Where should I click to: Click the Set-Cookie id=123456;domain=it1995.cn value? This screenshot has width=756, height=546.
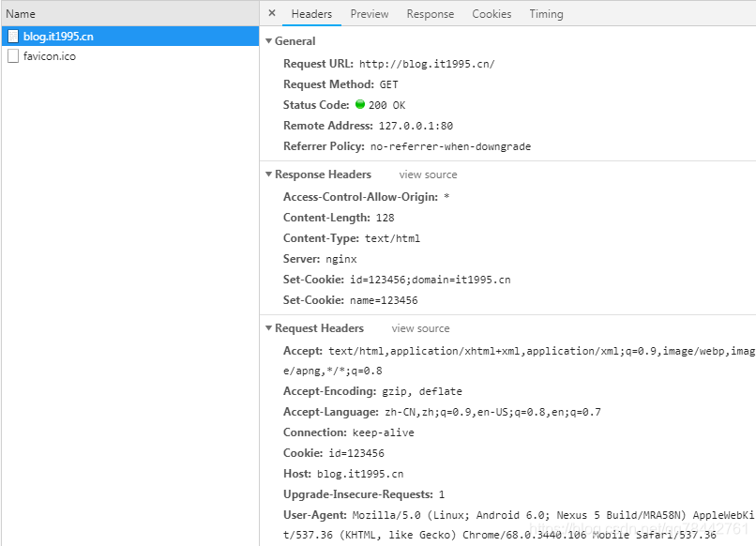(x=431, y=280)
